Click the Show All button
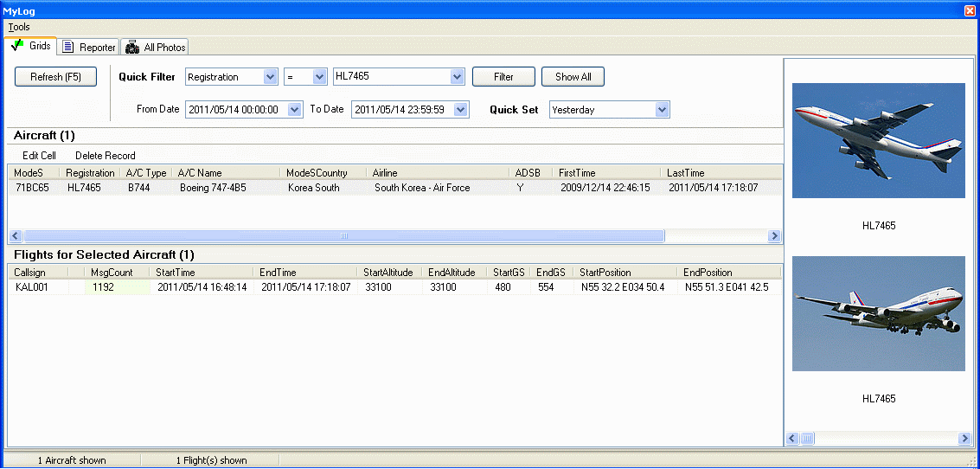Viewport: 980px width, 469px height. [573, 77]
